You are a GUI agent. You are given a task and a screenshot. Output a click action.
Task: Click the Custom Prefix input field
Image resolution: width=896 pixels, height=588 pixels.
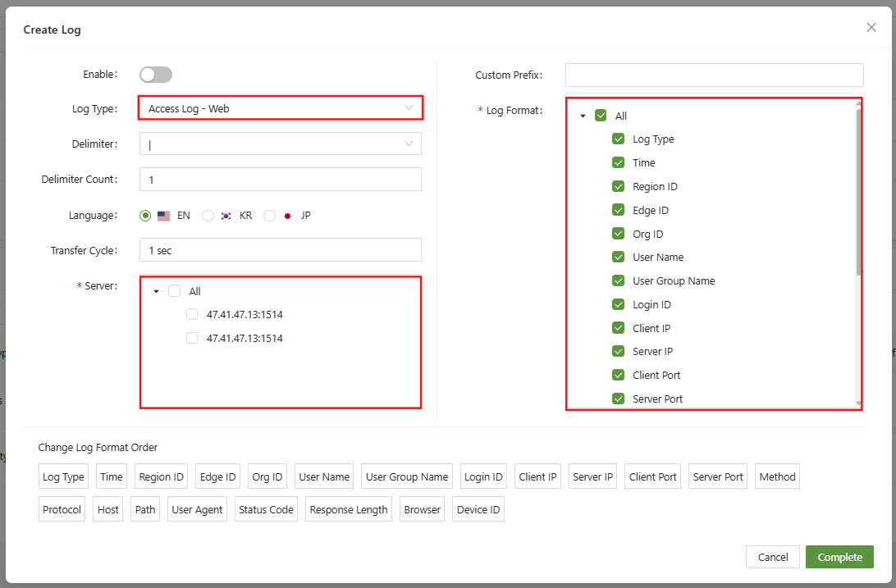coord(714,75)
